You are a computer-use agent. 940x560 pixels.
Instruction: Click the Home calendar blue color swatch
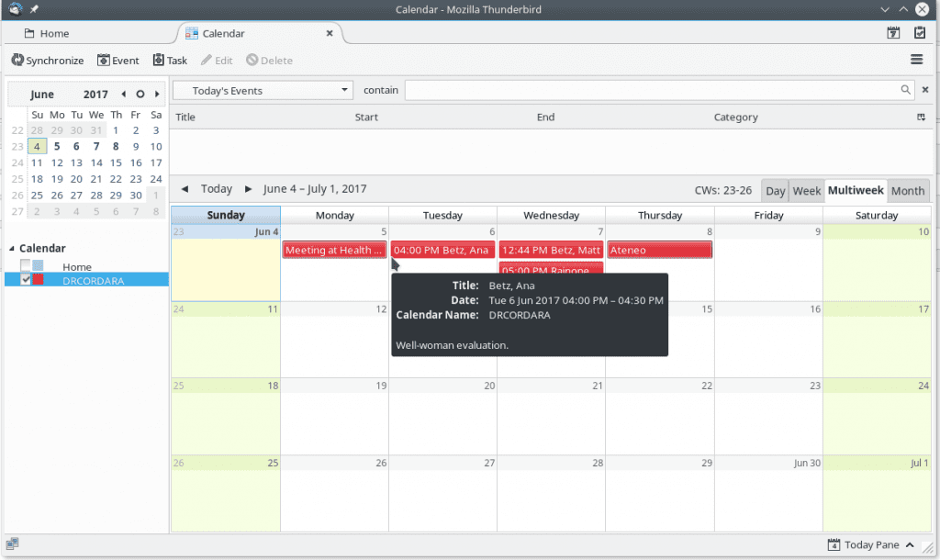click(38, 265)
